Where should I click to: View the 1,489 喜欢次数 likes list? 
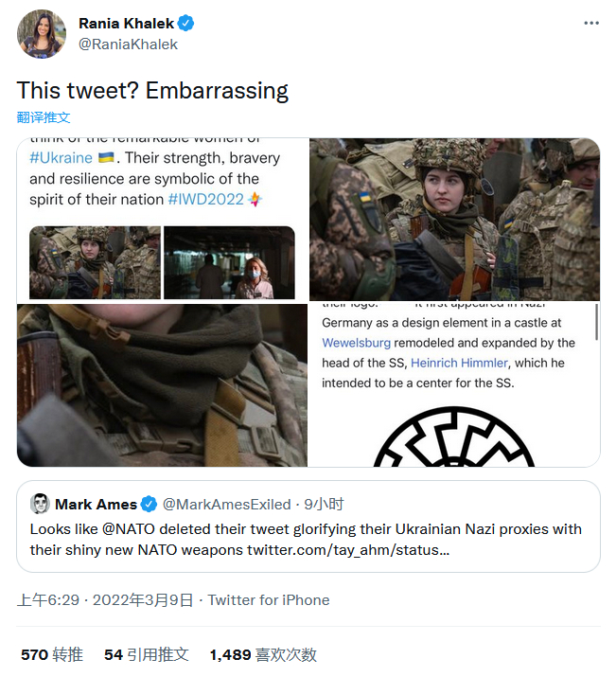tap(263, 654)
